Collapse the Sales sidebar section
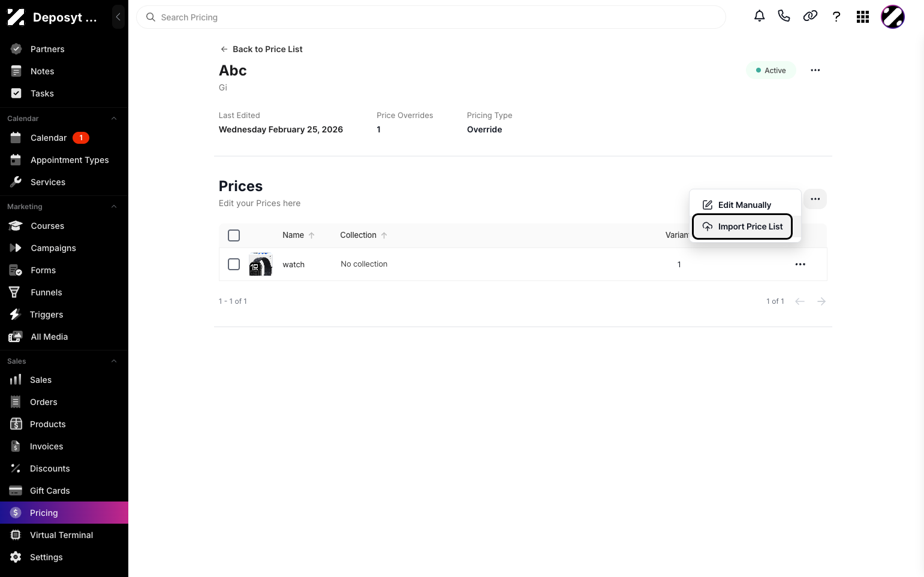 (x=114, y=361)
